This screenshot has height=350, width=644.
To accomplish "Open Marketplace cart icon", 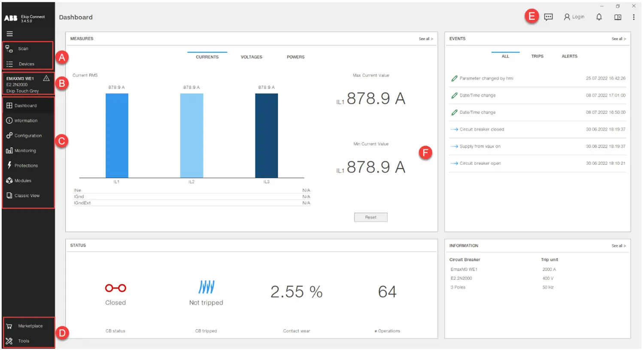I will pyautogui.click(x=9, y=326).
